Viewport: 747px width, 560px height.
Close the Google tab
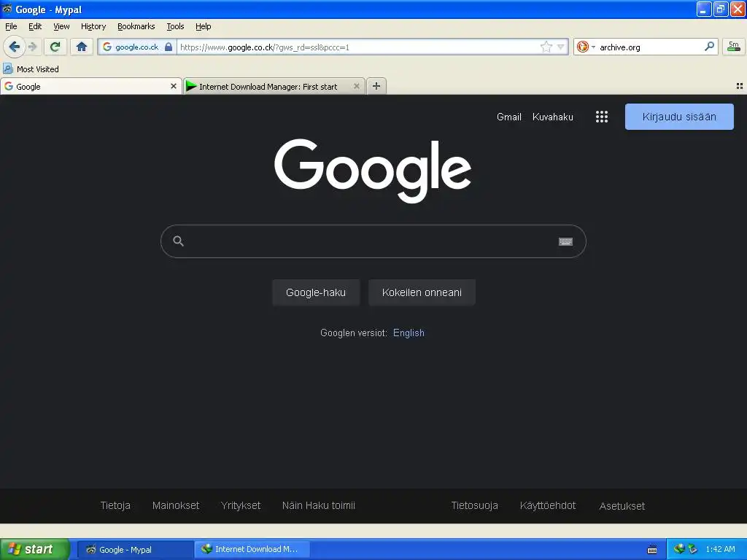[x=174, y=86]
